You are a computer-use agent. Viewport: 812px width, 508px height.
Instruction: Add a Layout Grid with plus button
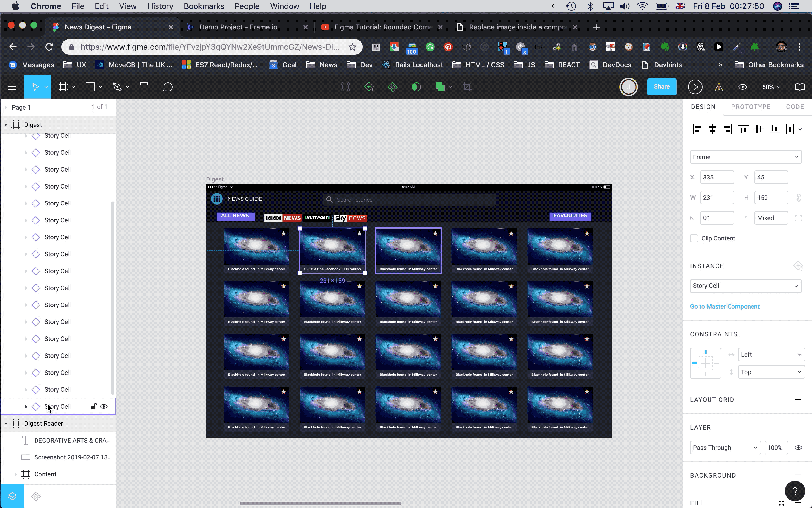798,399
